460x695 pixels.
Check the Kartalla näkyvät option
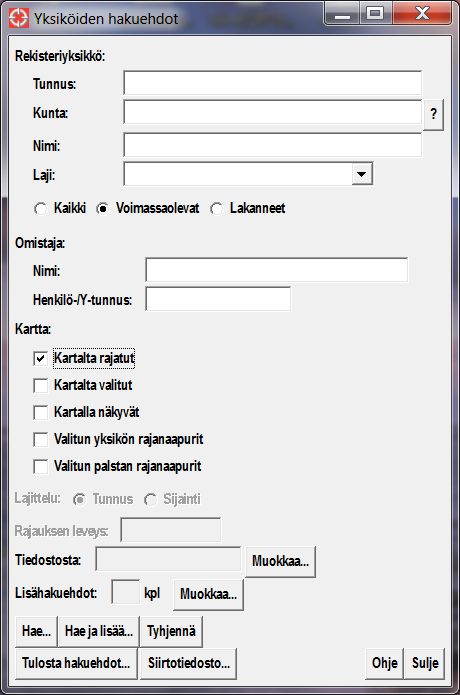click(40, 413)
